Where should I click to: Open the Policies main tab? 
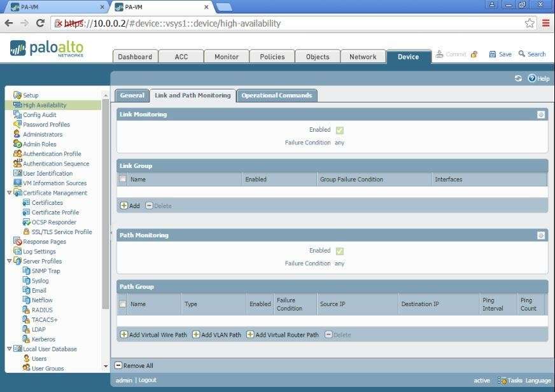(x=272, y=57)
